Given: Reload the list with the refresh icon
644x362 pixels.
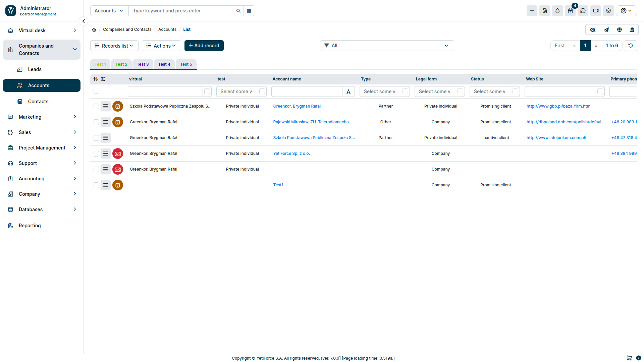Looking at the screenshot, I should pos(631,46).
